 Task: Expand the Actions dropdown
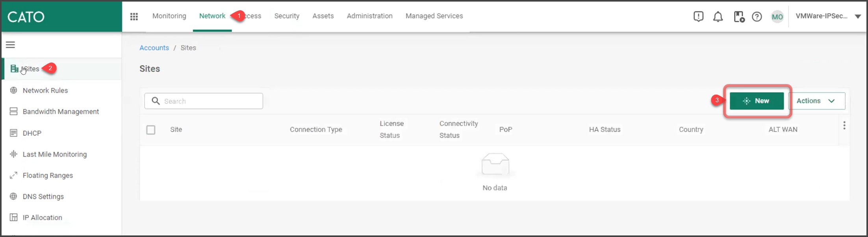(x=816, y=101)
